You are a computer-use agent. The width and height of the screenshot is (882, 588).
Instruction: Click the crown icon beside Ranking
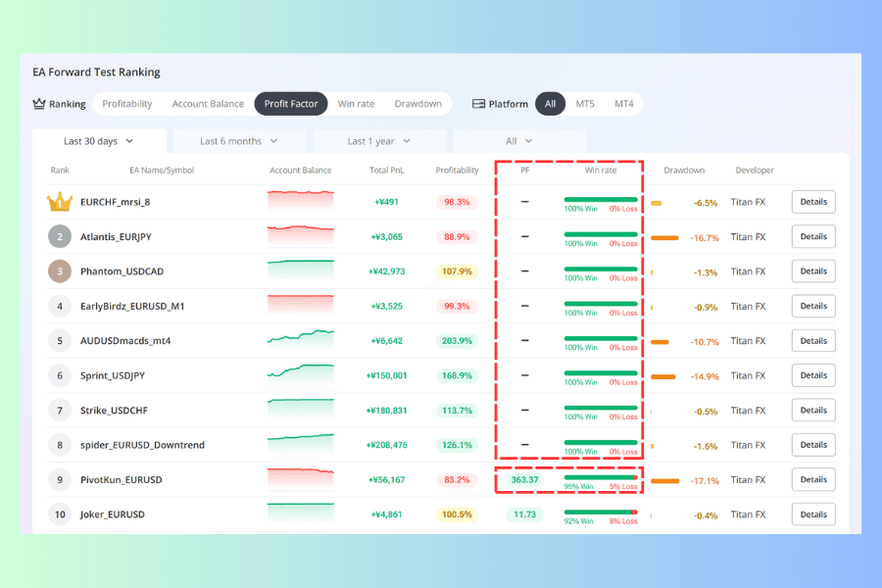point(39,104)
